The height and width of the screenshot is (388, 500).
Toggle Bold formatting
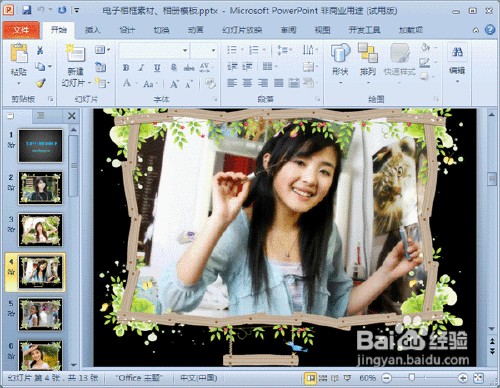point(126,68)
